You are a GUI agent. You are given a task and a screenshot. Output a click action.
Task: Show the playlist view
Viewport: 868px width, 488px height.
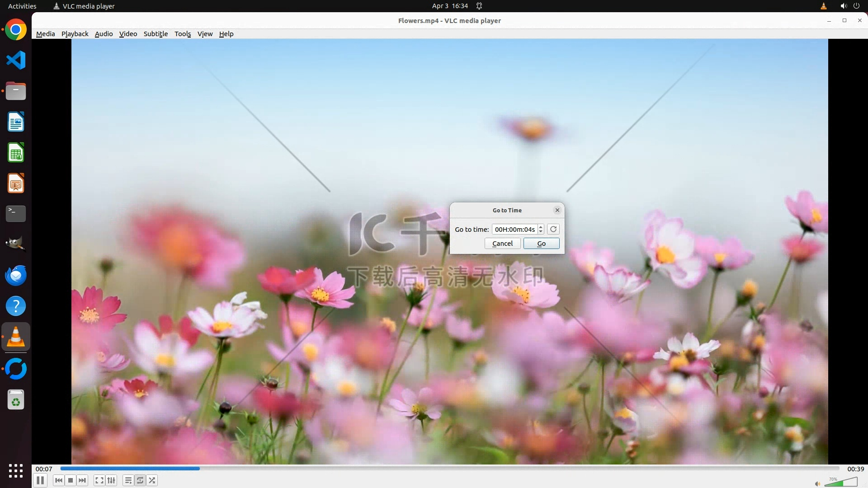tap(128, 480)
